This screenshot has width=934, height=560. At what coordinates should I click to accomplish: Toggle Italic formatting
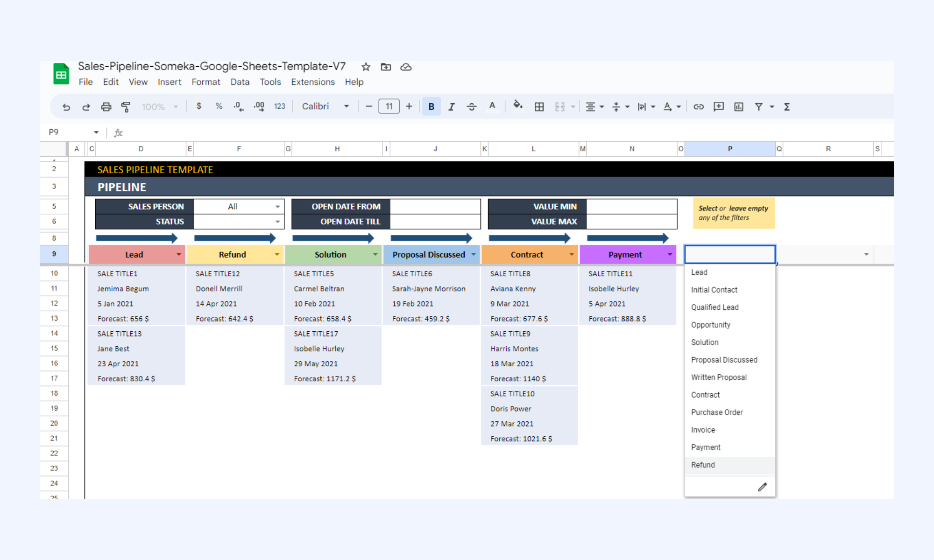coord(452,107)
